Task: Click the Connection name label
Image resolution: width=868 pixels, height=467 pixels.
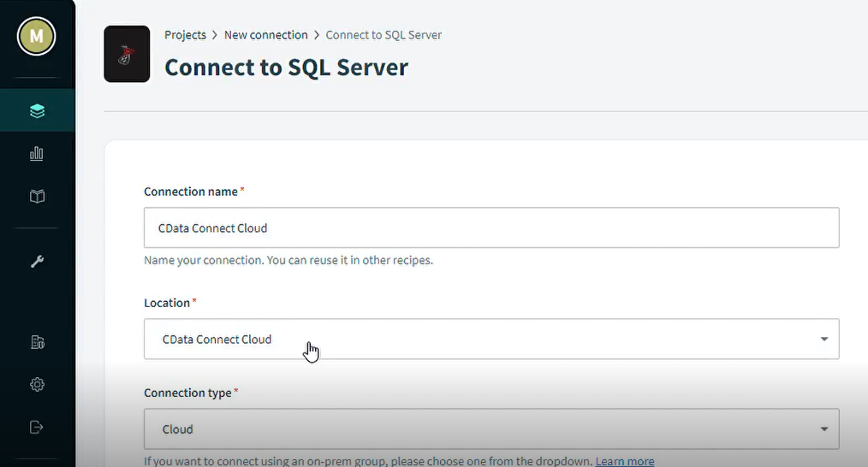Action: point(191,192)
